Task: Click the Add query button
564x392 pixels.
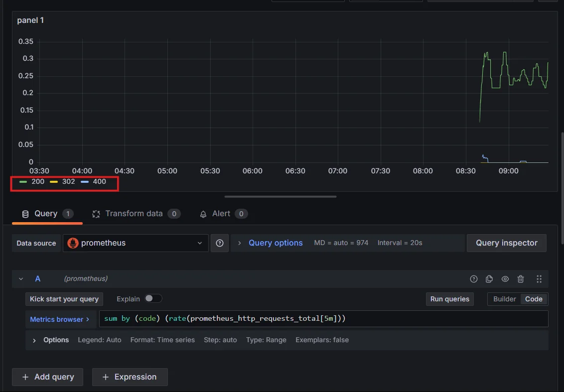Action: (47, 377)
